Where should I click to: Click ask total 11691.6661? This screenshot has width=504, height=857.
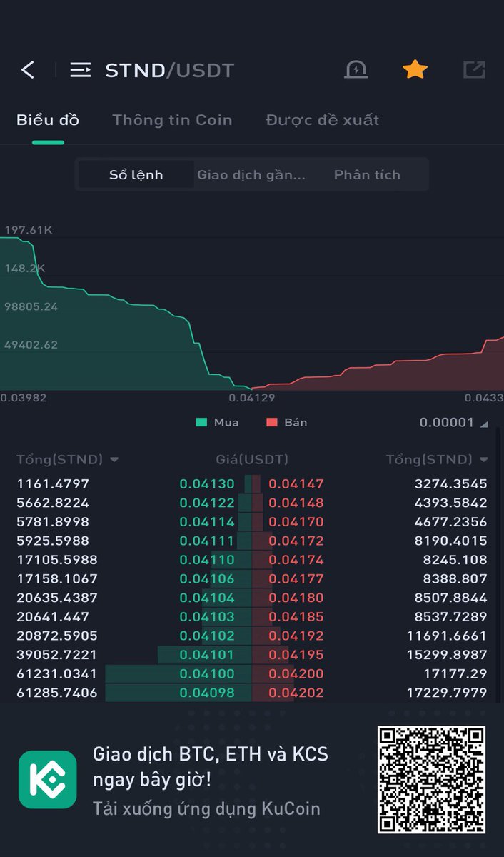pyautogui.click(x=447, y=636)
